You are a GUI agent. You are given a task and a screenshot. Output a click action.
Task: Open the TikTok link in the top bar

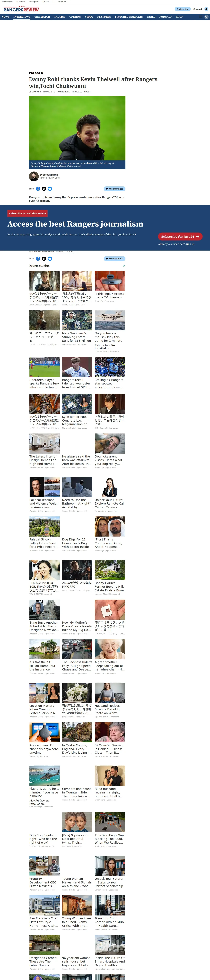click(x=45, y=1)
